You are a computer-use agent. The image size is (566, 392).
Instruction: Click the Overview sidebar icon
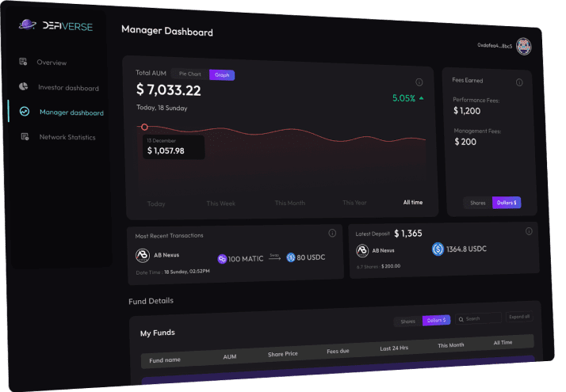click(24, 62)
